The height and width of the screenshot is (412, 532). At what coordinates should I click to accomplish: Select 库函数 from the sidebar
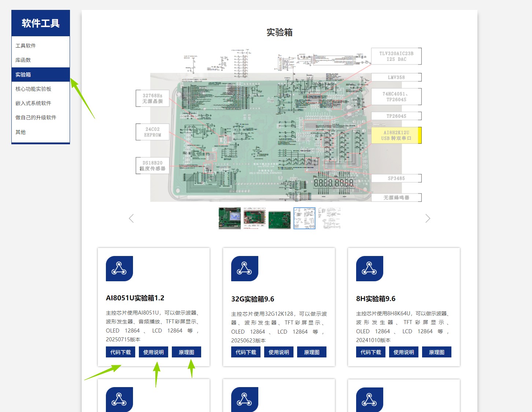(41, 60)
